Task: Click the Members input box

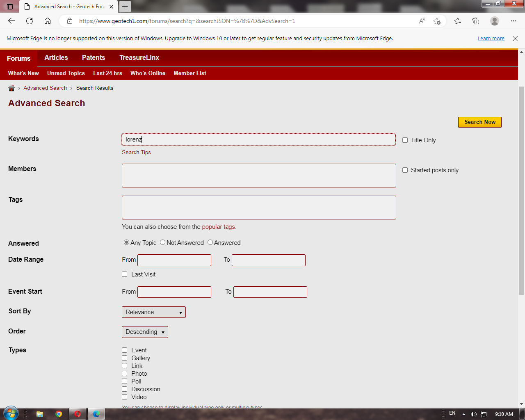Action: (x=259, y=176)
